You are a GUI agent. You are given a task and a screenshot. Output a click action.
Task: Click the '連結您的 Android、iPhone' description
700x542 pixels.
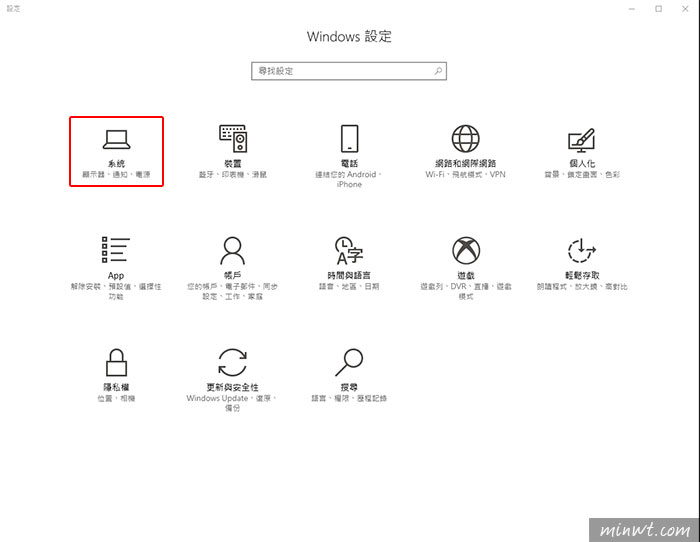pos(349,179)
